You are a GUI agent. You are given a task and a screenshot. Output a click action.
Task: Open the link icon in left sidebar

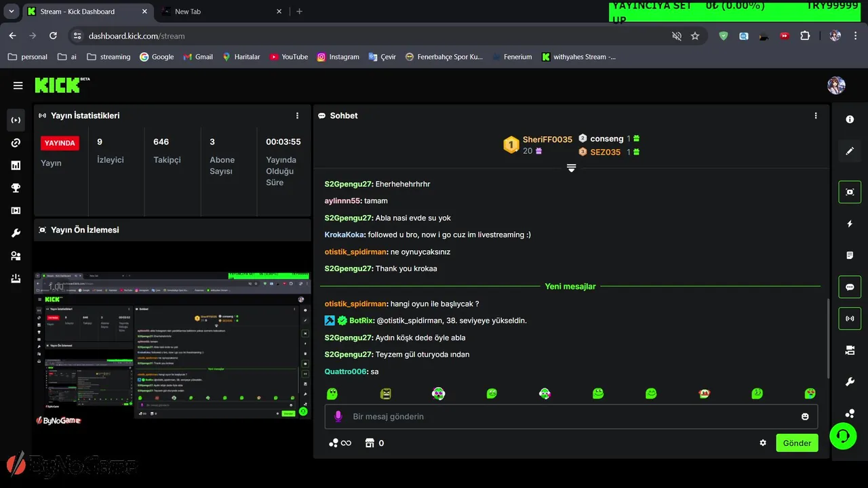coord(16,143)
